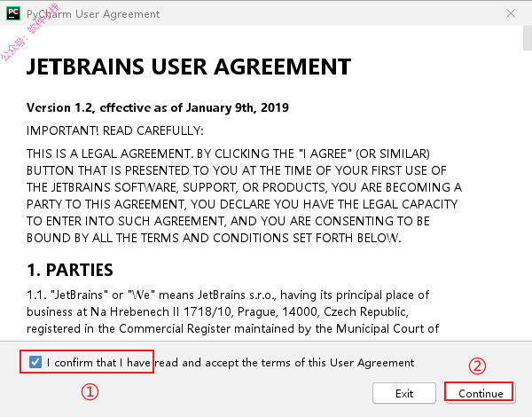Viewport: 532px width, 417px height.
Task: Click the line ending "Municipal Court of"
Action: (x=232, y=328)
